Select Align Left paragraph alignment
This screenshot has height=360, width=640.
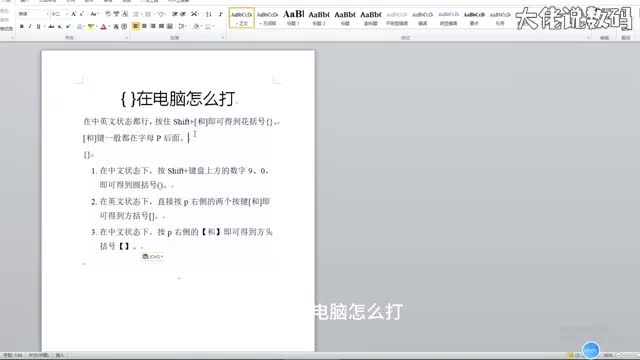point(136,26)
